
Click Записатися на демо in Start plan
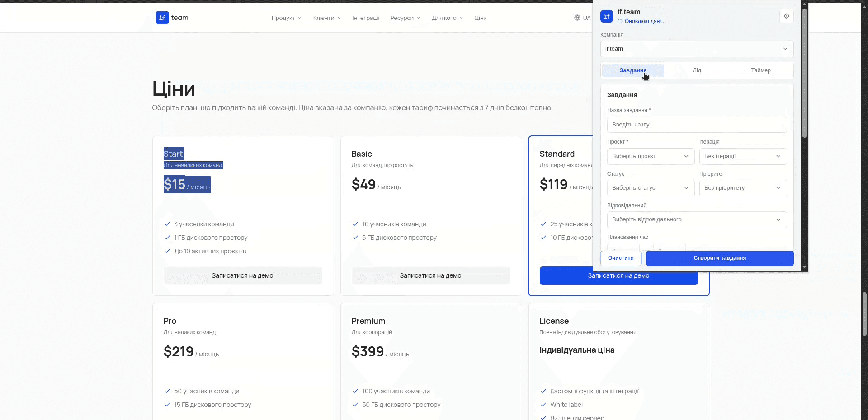point(243,275)
